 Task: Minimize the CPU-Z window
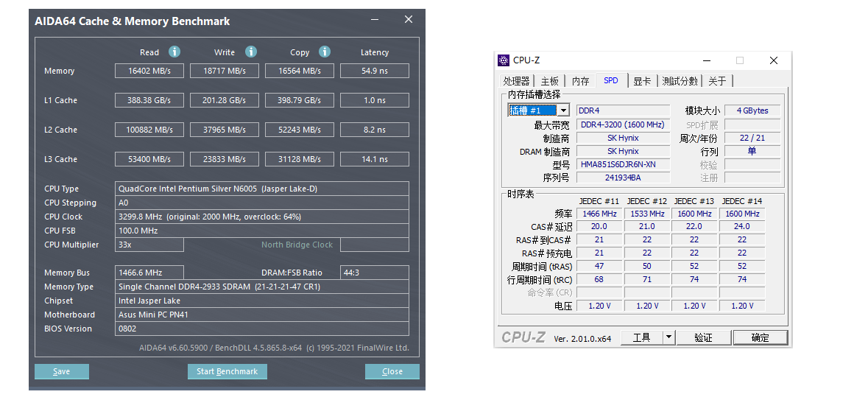[x=707, y=60]
